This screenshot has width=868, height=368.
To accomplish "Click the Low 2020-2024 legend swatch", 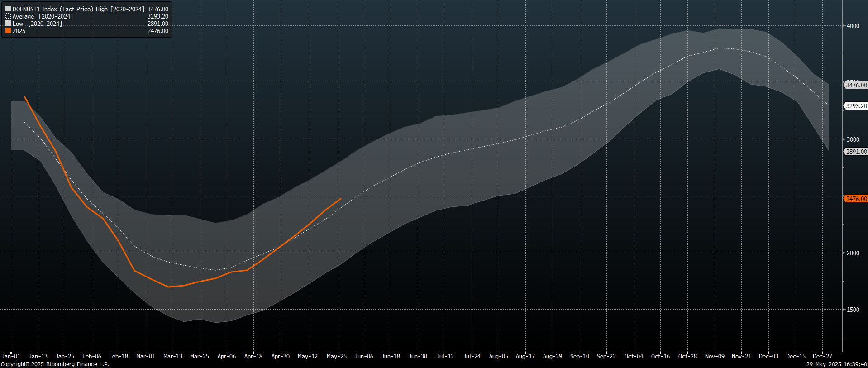I will coord(8,23).
